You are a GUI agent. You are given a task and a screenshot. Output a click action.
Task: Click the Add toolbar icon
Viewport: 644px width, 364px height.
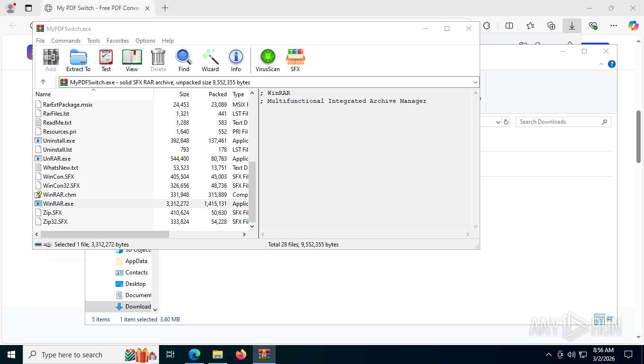(51, 60)
